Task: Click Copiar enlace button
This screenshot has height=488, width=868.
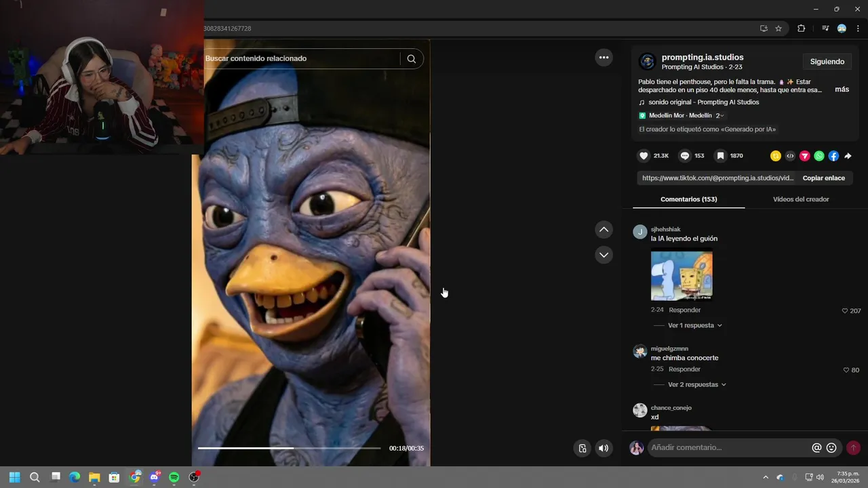Action: point(823,178)
